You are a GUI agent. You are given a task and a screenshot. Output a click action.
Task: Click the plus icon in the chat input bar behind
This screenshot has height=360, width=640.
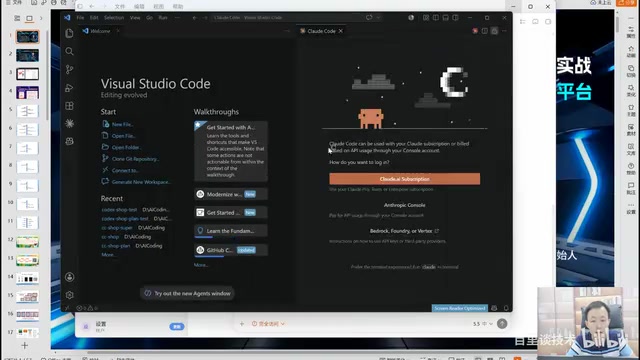pyautogui.click(x=242, y=324)
